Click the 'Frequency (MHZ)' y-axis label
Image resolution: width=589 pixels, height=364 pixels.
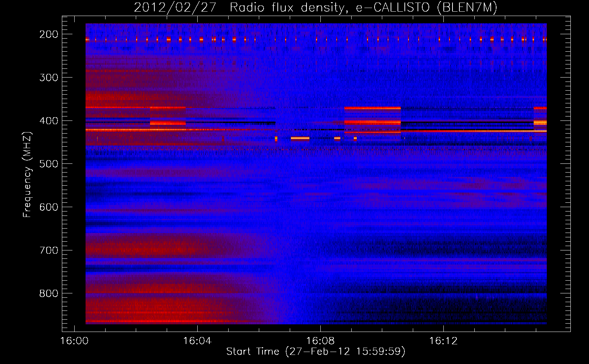click(27, 174)
